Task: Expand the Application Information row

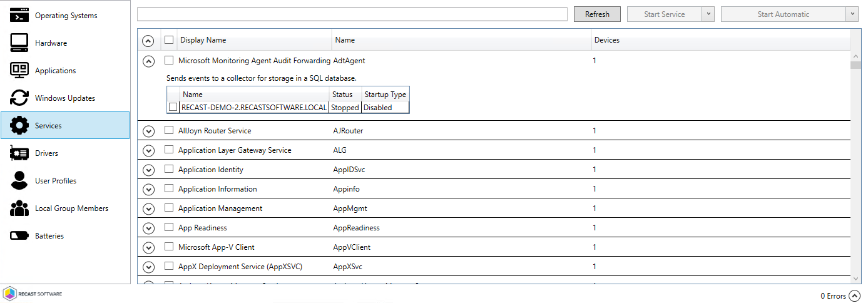Action: [x=148, y=190]
